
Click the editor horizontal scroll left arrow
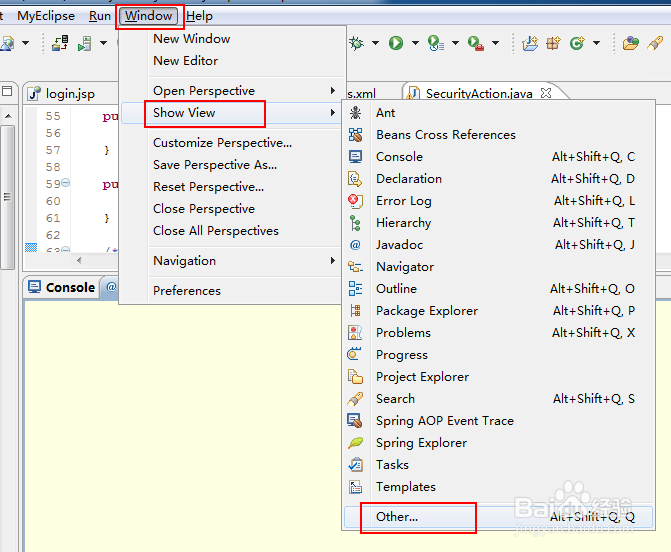pos(79,260)
